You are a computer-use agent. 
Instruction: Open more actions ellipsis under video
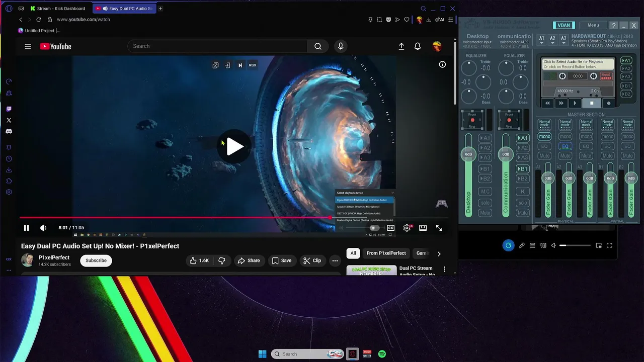[335, 260]
